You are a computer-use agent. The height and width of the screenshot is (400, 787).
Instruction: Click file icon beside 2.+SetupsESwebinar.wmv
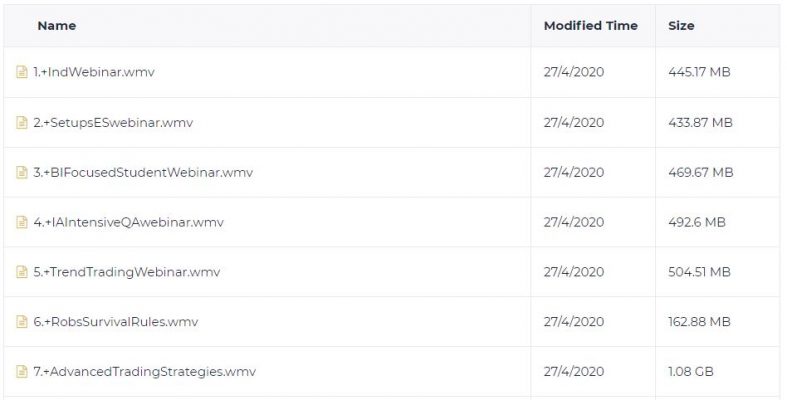pos(22,122)
